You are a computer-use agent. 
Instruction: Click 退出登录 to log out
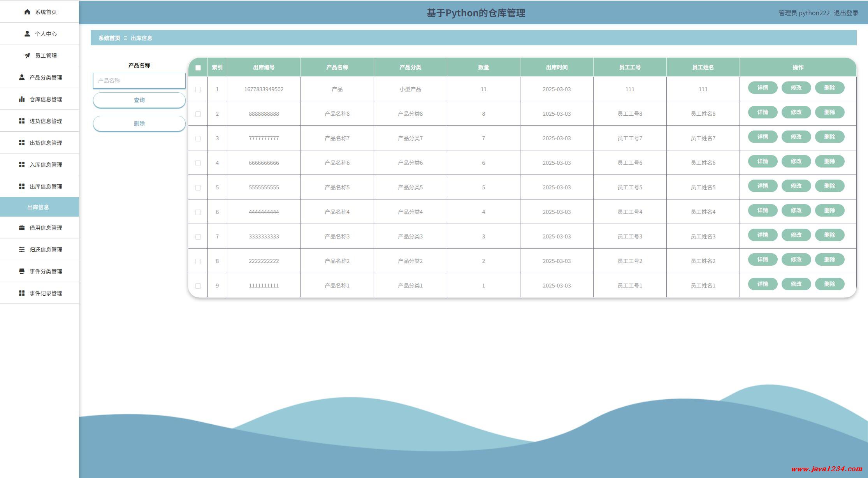(846, 13)
